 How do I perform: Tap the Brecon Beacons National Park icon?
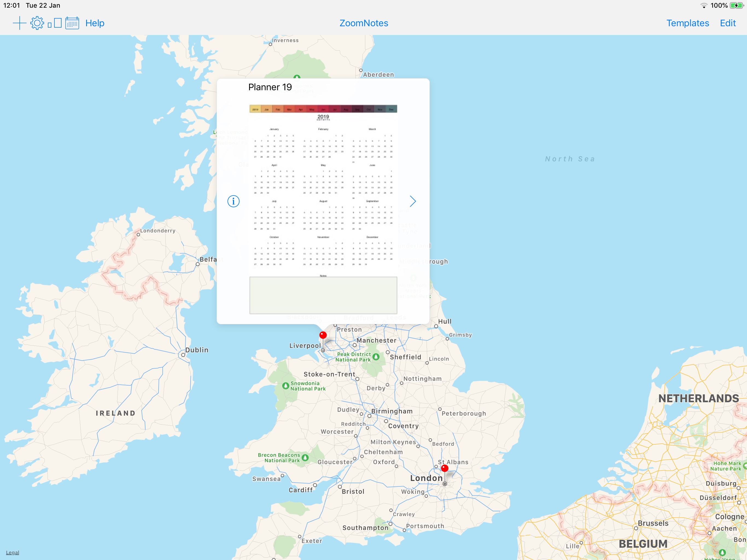pyautogui.click(x=305, y=458)
